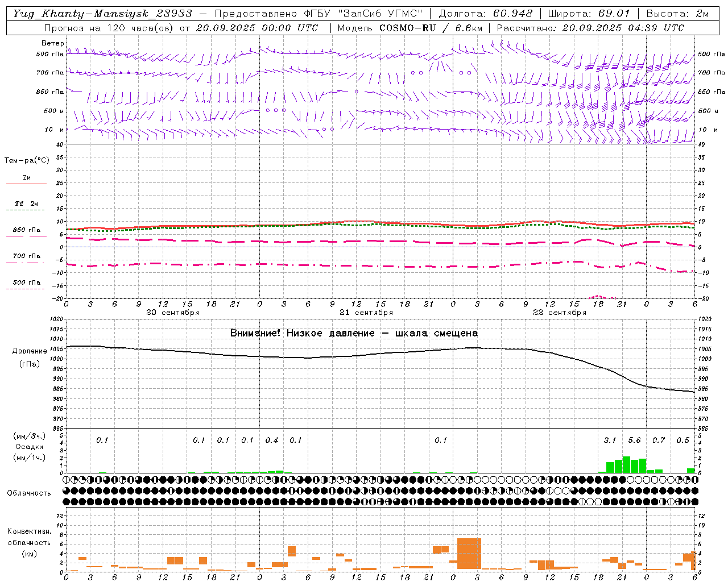Click the Давление pressure axis label
The image size is (728, 582).
click(30, 351)
